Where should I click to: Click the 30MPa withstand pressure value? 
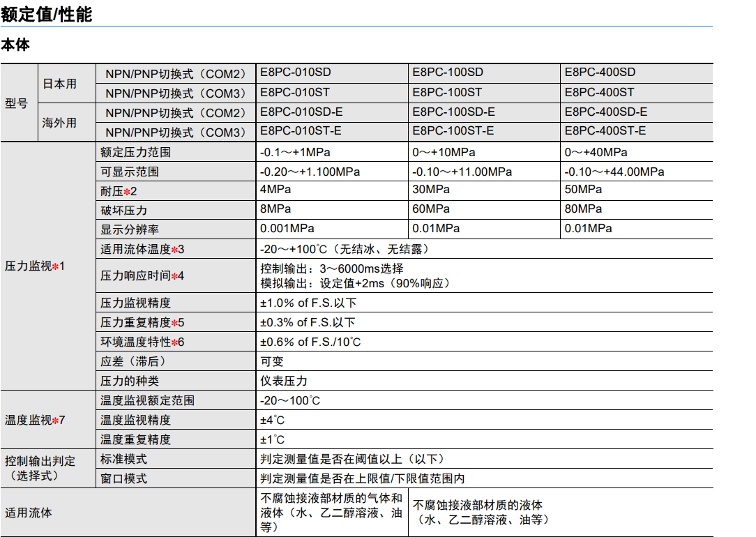click(431, 190)
